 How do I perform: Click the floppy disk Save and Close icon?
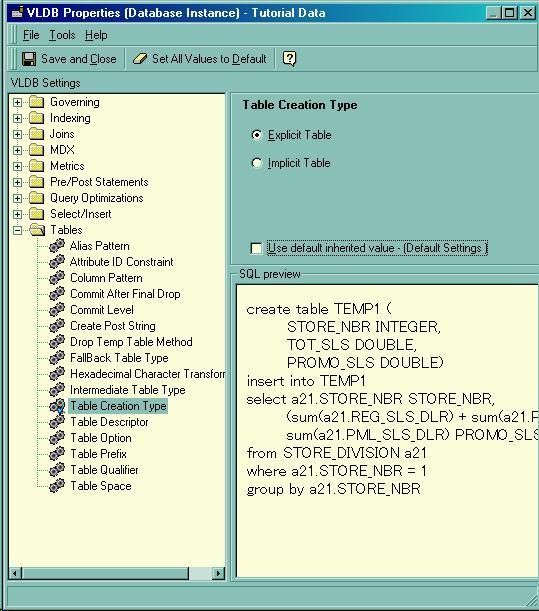[29, 59]
